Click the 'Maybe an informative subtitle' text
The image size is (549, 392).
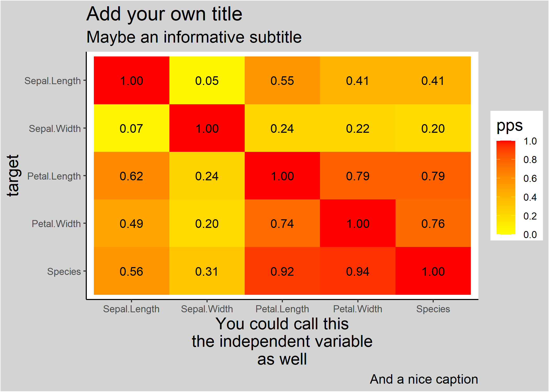click(194, 37)
